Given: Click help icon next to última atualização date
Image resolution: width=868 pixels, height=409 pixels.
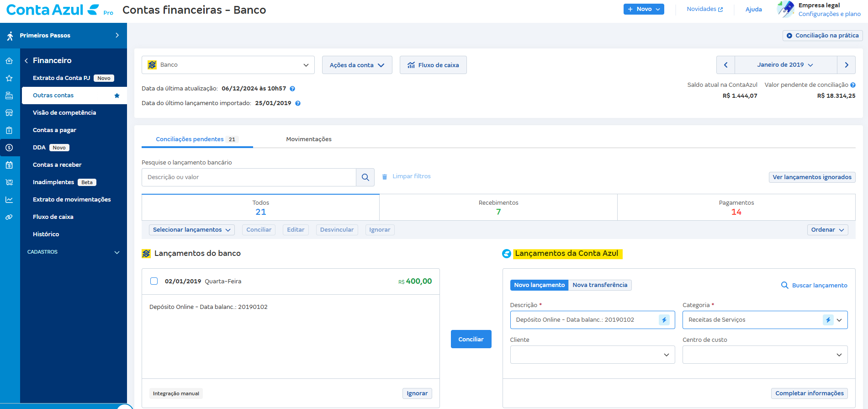Looking at the screenshot, I should pos(292,89).
